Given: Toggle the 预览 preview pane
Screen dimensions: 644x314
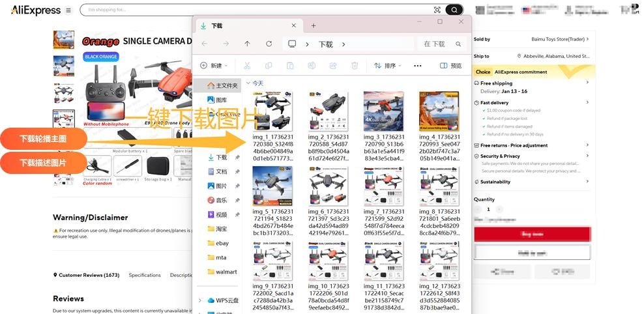Looking at the screenshot, I should [450, 66].
